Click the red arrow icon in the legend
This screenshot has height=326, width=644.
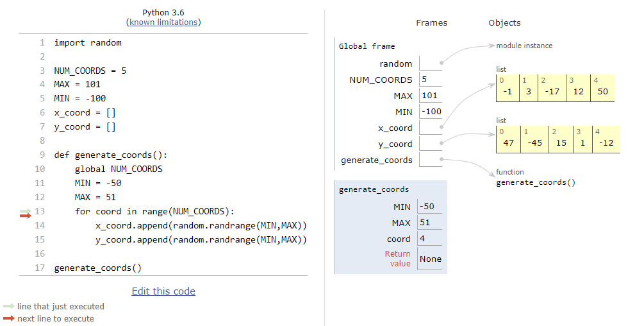click(x=8, y=318)
